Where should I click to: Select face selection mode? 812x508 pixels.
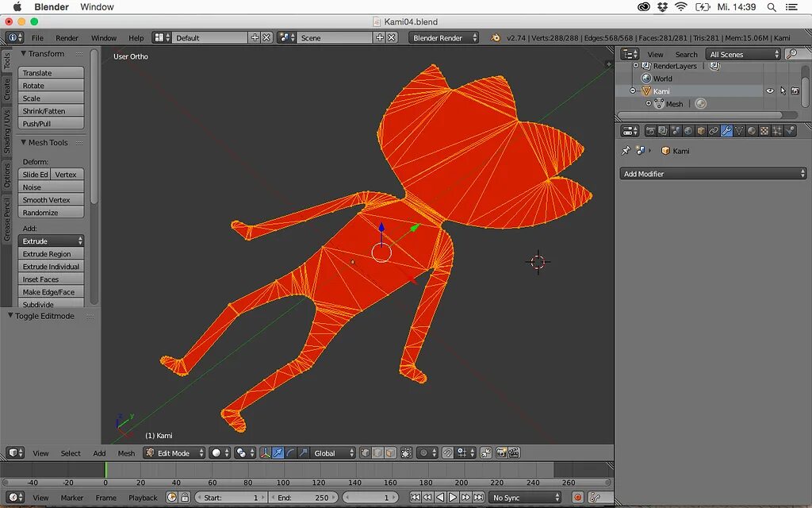point(390,453)
